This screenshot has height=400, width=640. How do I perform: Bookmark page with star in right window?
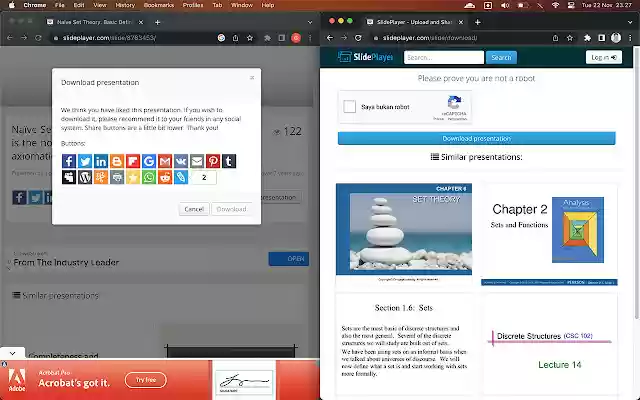pos(570,38)
